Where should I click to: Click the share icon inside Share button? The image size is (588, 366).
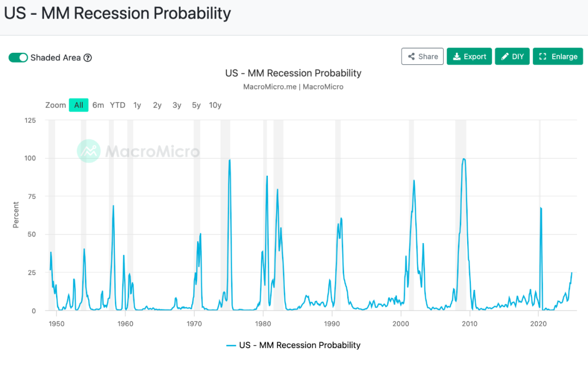coord(412,57)
